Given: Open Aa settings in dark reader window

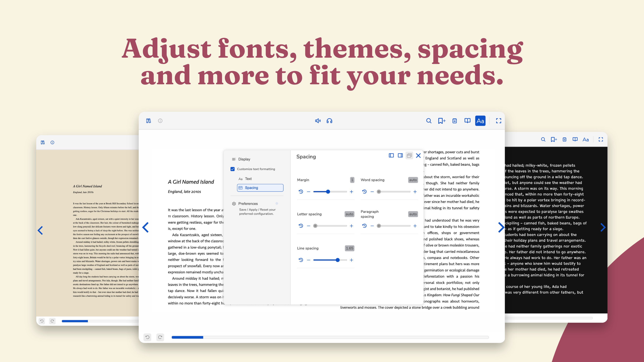Looking at the screenshot, I should tap(585, 140).
